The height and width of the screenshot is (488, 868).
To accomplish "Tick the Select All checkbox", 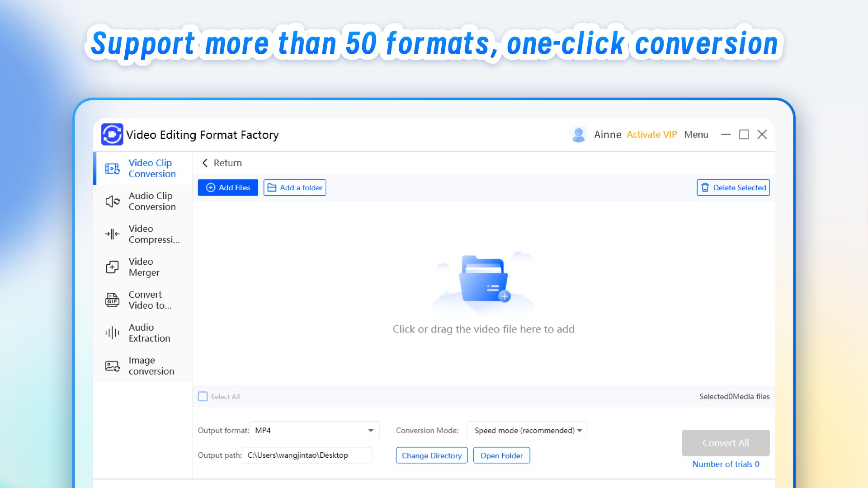I will coord(203,396).
